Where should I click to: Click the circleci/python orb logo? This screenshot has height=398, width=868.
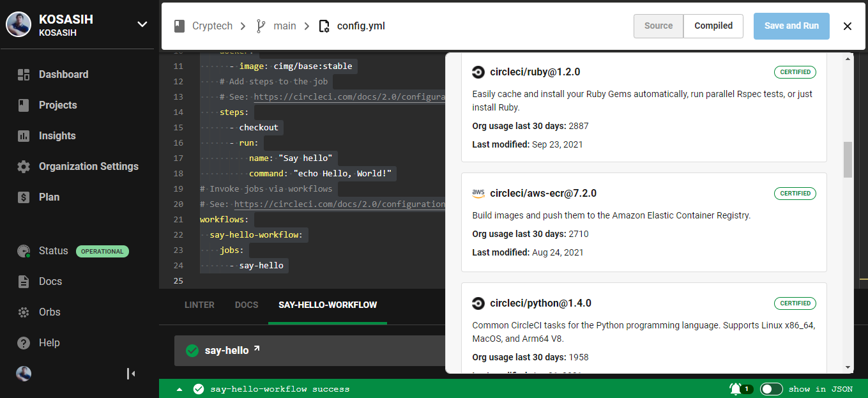(478, 303)
